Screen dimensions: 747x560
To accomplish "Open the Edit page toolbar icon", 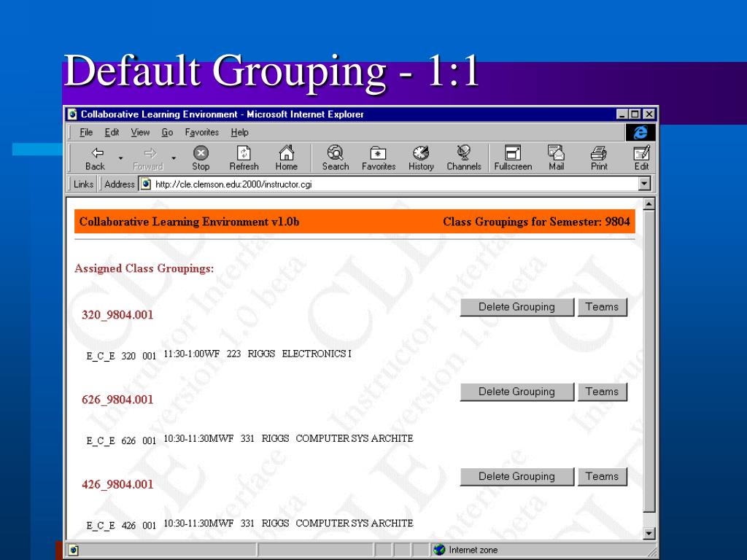I will point(641,158).
